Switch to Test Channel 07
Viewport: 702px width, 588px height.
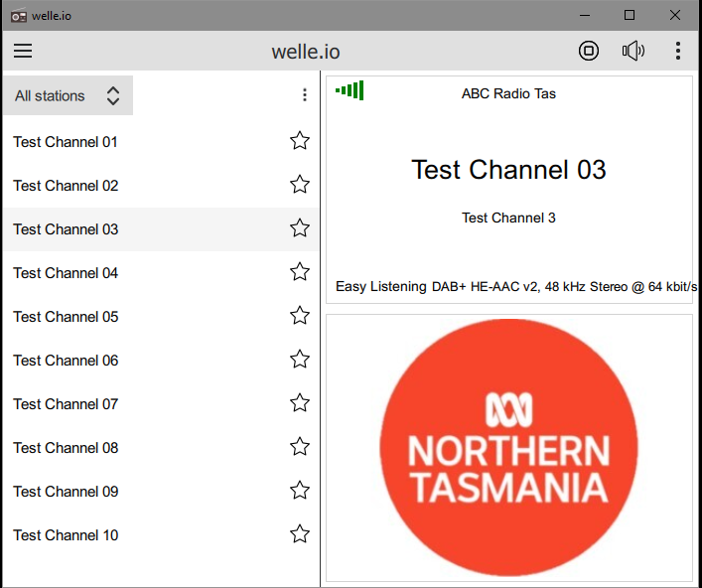point(161,404)
